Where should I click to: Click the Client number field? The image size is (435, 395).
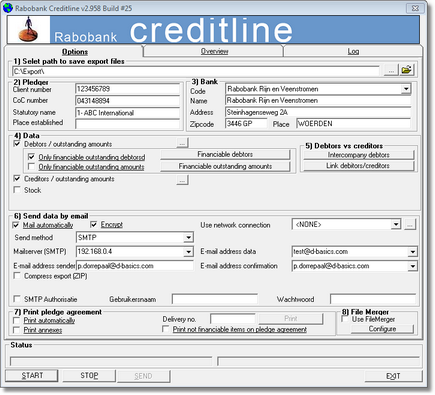128,89
